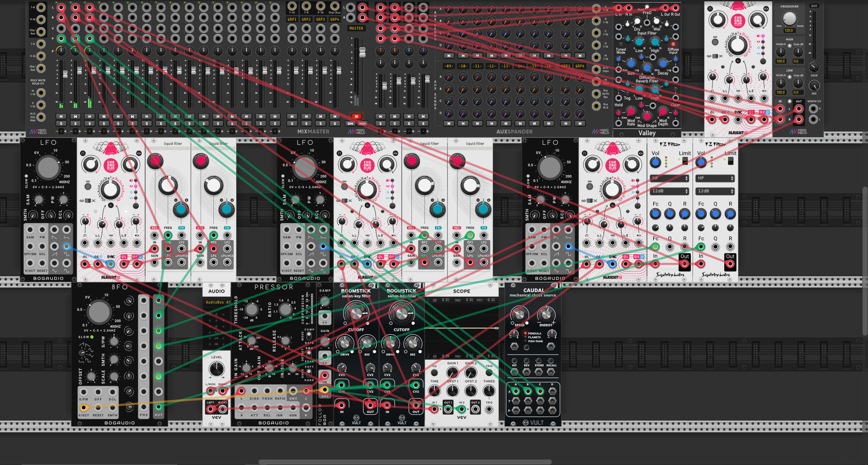Image resolution: width=868 pixels, height=465 pixels.
Task: Flip the Limit switch on right FZ Filter
Action: click(x=731, y=161)
